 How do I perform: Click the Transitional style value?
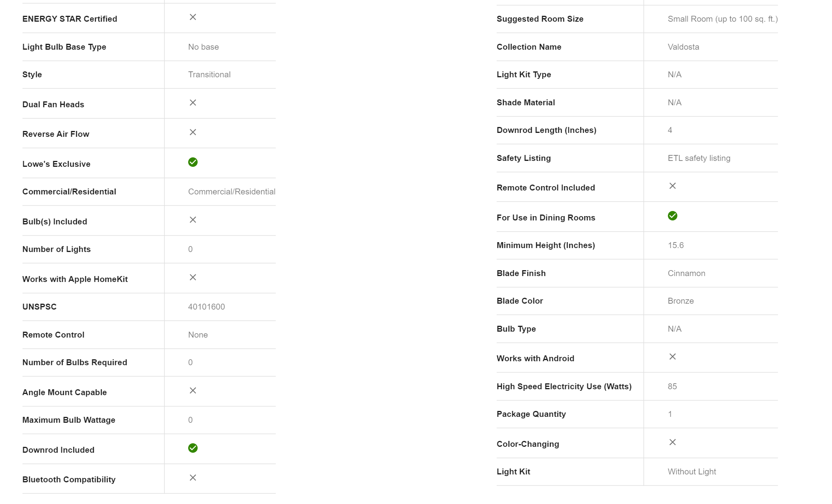[x=209, y=75]
